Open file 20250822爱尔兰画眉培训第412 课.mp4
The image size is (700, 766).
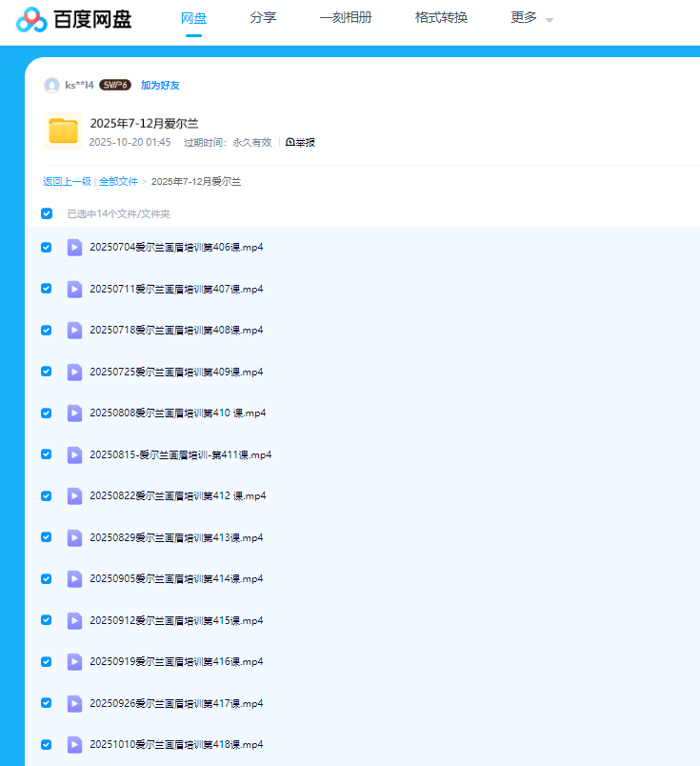(x=178, y=495)
